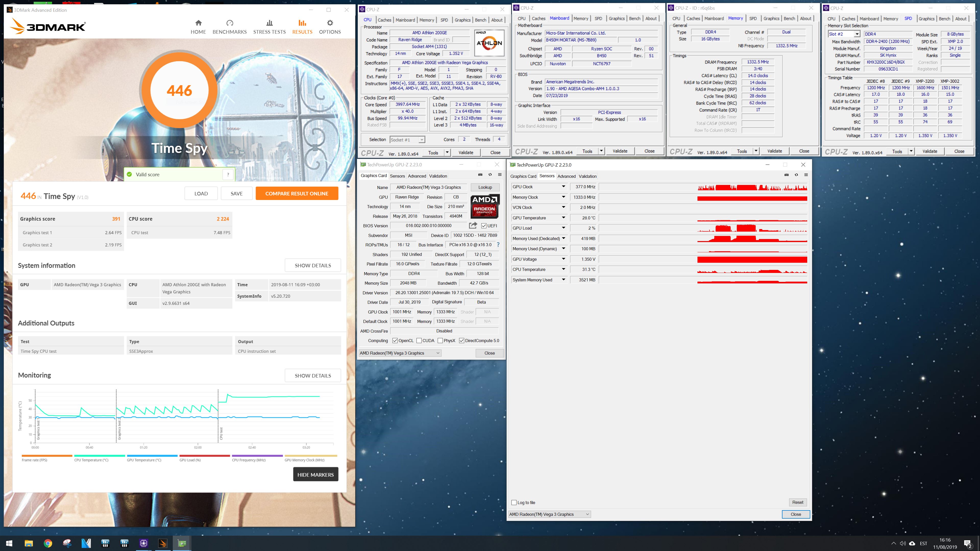Click the SAVE button in 3DMark
The width and height of the screenshot is (980, 551).
pos(236,193)
